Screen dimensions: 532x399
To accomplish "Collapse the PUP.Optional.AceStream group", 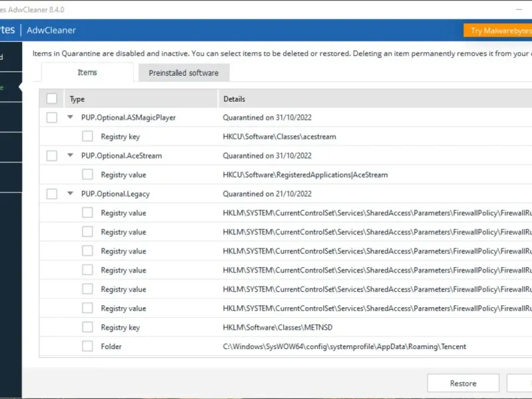I will [x=70, y=156].
